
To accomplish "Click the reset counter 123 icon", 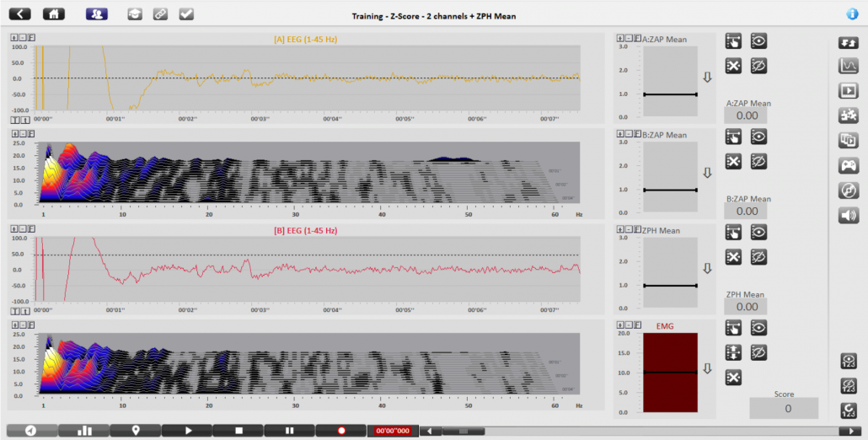I will tap(849, 410).
